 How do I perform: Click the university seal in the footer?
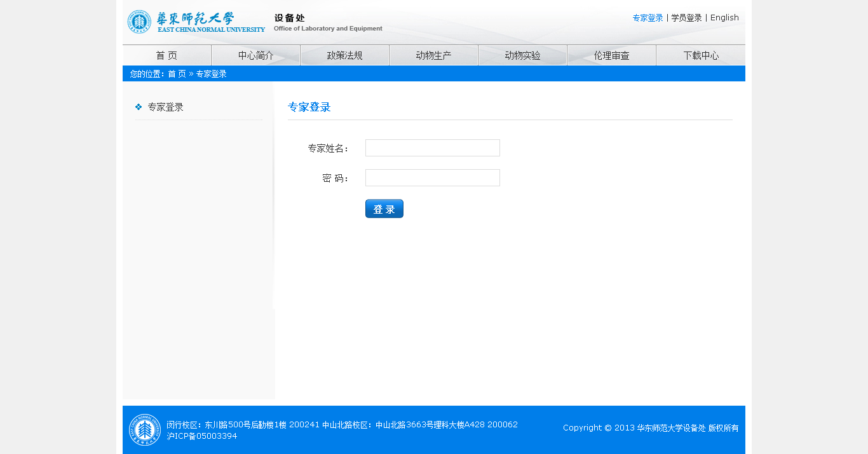point(145,430)
